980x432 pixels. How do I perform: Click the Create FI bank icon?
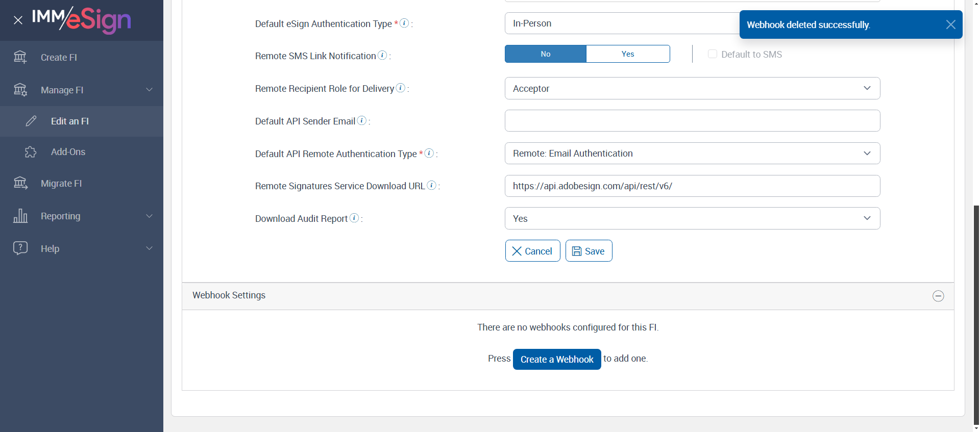point(20,57)
